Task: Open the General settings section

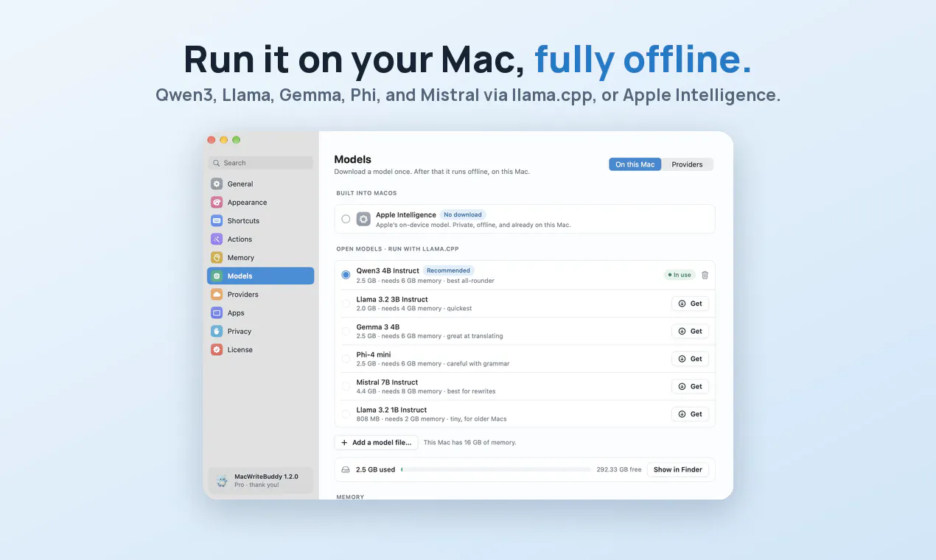Action: pyautogui.click(x=260, y=184)
